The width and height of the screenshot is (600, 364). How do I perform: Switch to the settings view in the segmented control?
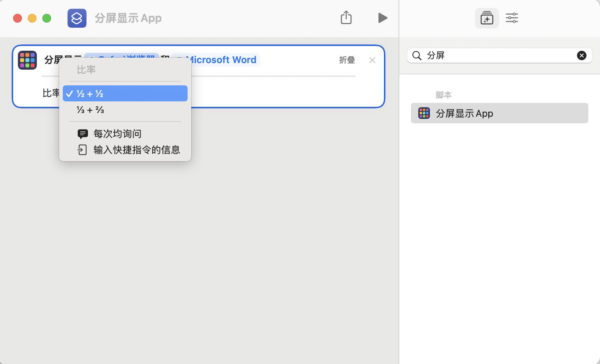[x=512, y=18]
